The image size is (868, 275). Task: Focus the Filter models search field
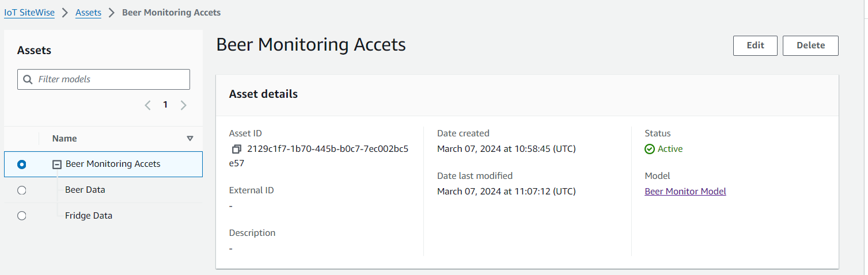point(109,79)
